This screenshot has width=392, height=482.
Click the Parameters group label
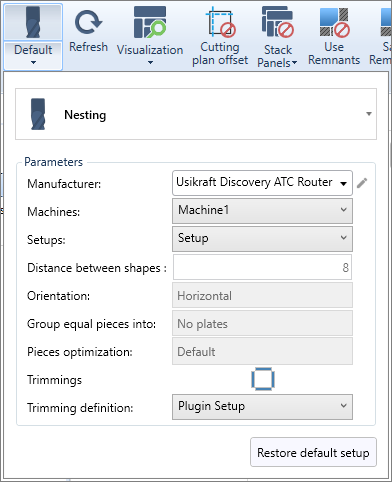tap(53, 162)
